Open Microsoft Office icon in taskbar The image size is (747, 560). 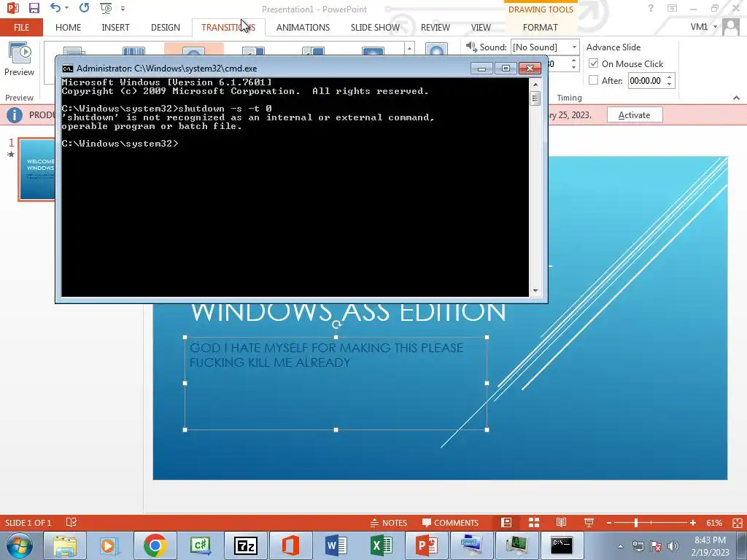290,545
